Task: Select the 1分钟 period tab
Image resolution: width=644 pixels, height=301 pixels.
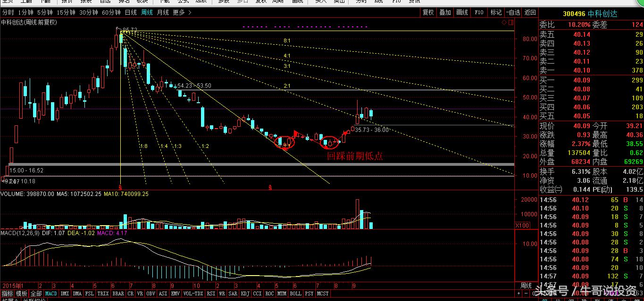Action: click(x=25, y=13)
